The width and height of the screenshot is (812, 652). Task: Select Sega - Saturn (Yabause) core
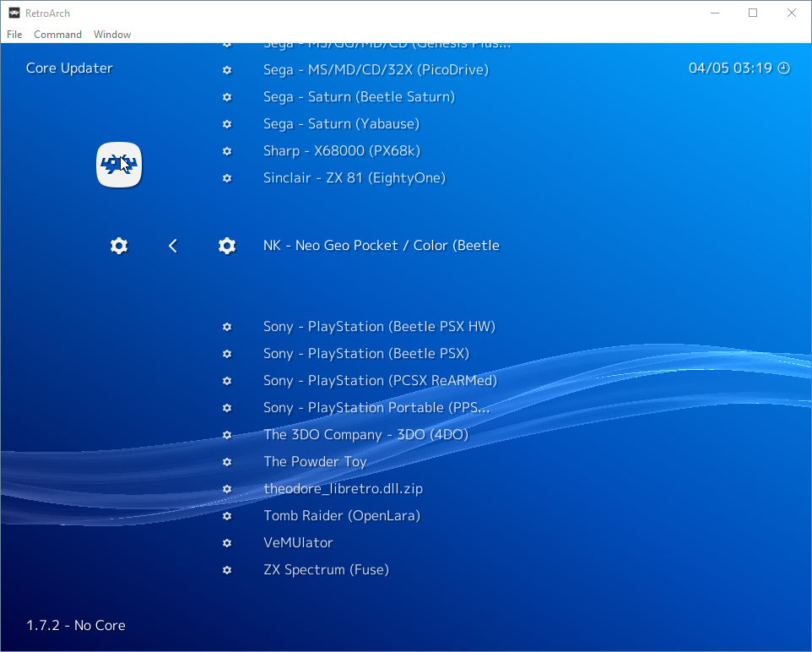(x=341, y=124)
